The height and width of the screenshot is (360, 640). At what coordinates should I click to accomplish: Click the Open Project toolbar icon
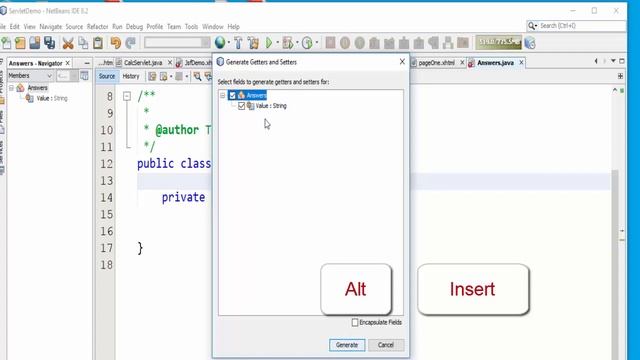(x=35, y=43)
